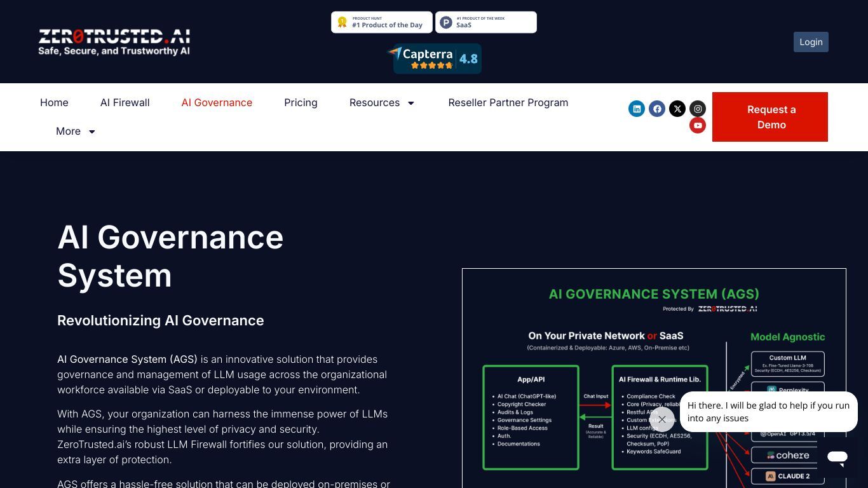Click the Custom LLM box in diagram
This screenshot has width=868, height=488.
788,363
